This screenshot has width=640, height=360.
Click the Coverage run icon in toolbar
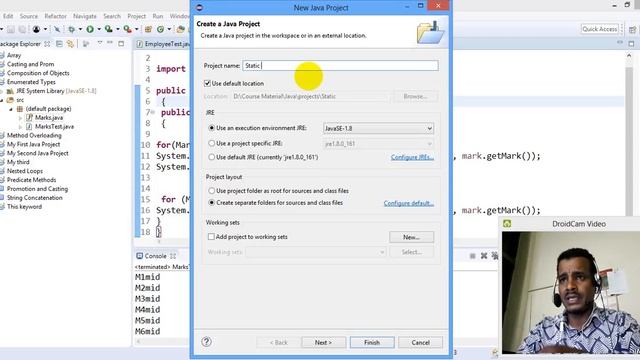(x=109, y=29)
